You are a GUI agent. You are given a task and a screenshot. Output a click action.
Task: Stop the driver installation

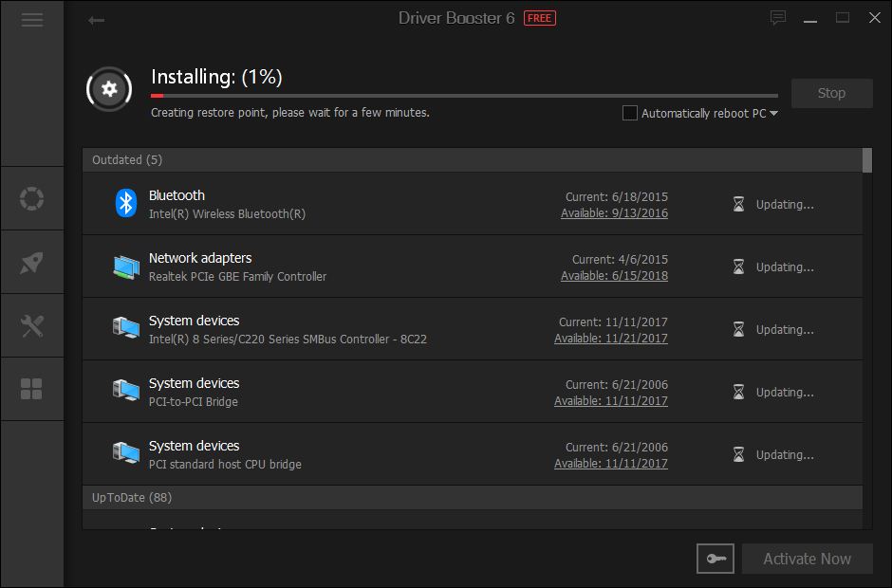click(x=831, y=93)
